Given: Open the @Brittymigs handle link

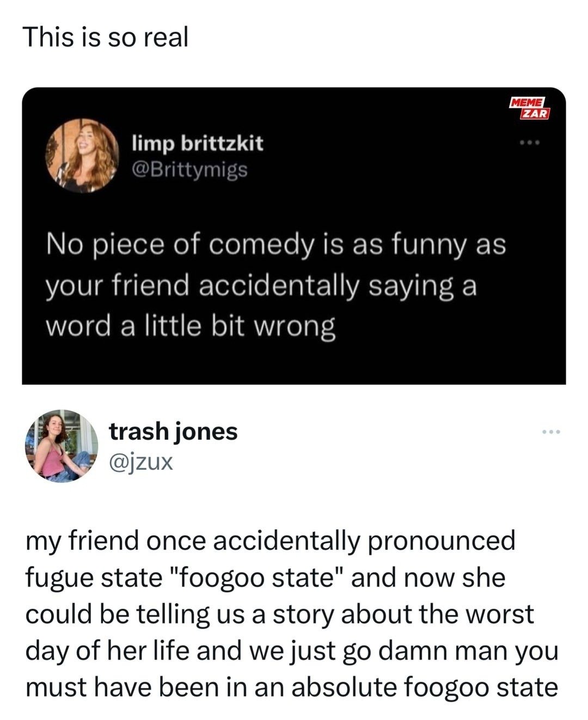Looking at the screenshot, I should [190, 170].
